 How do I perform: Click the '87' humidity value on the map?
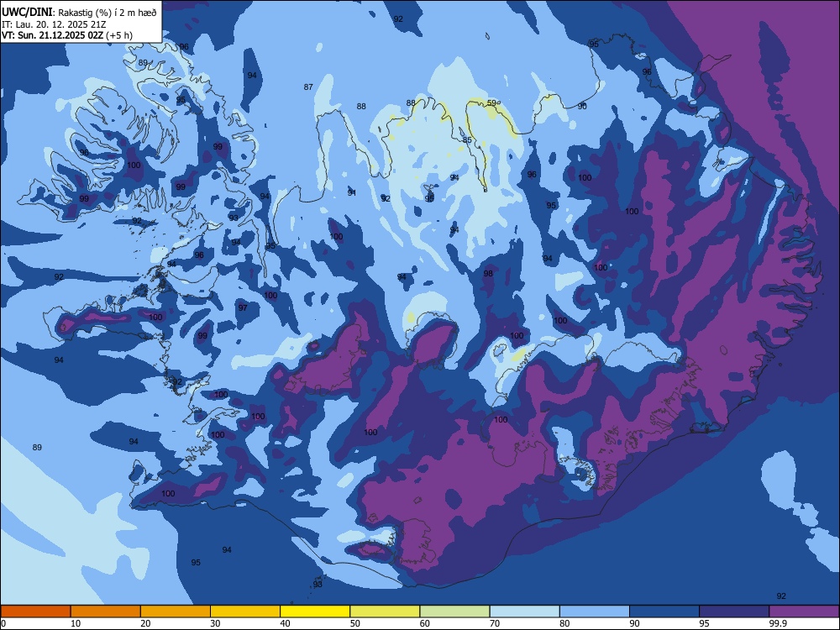point(308,87)
